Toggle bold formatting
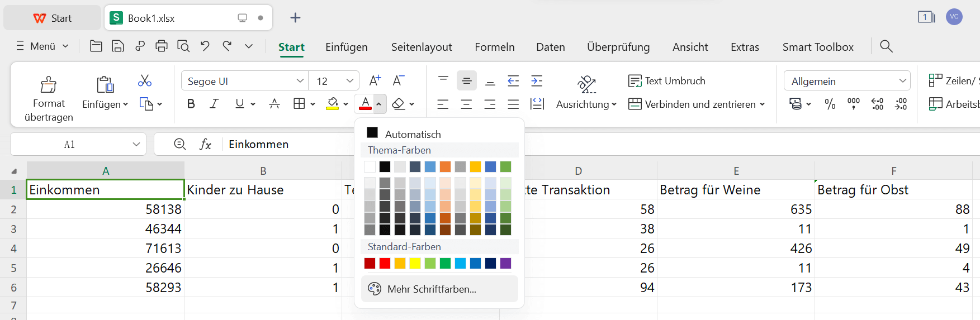The image size is (980, 320). tap(191, 104)
